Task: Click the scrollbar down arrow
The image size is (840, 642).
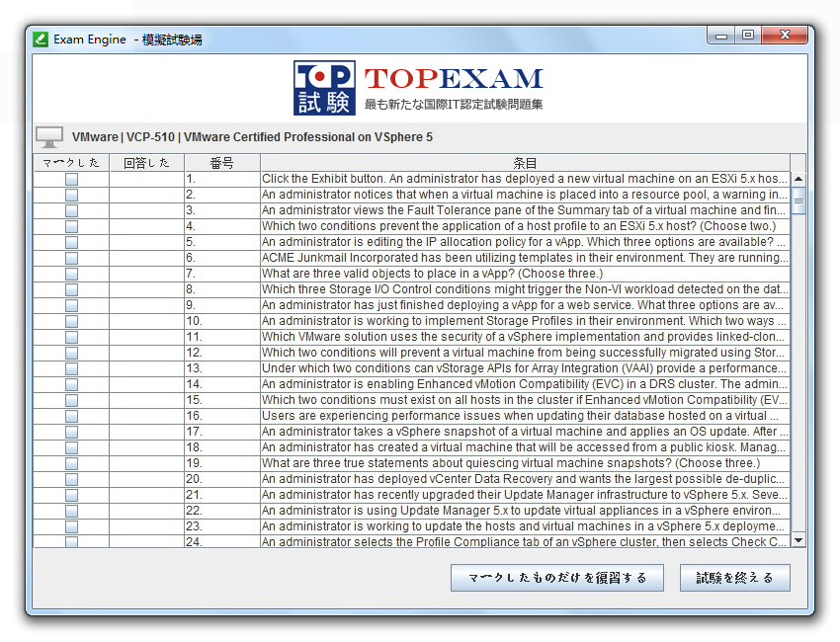Action: pyautogui.click(x=798, y=540)
